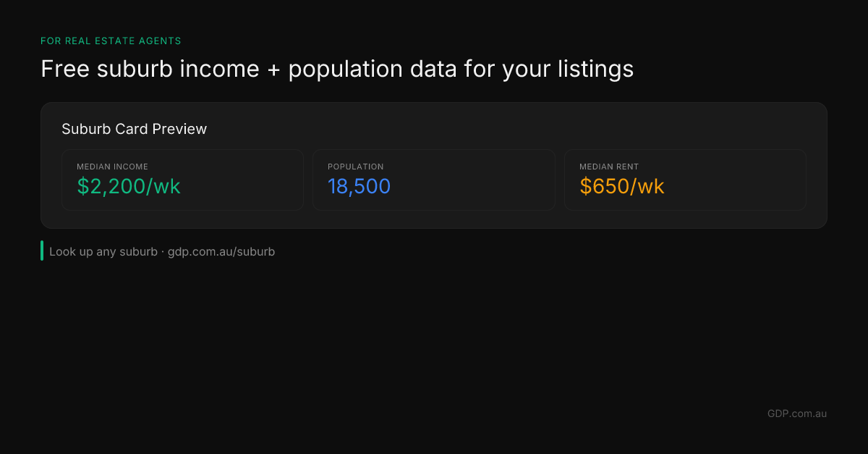Screen dimensions: 868x454
Task: Click the Population label
Action: click(355, 167)
